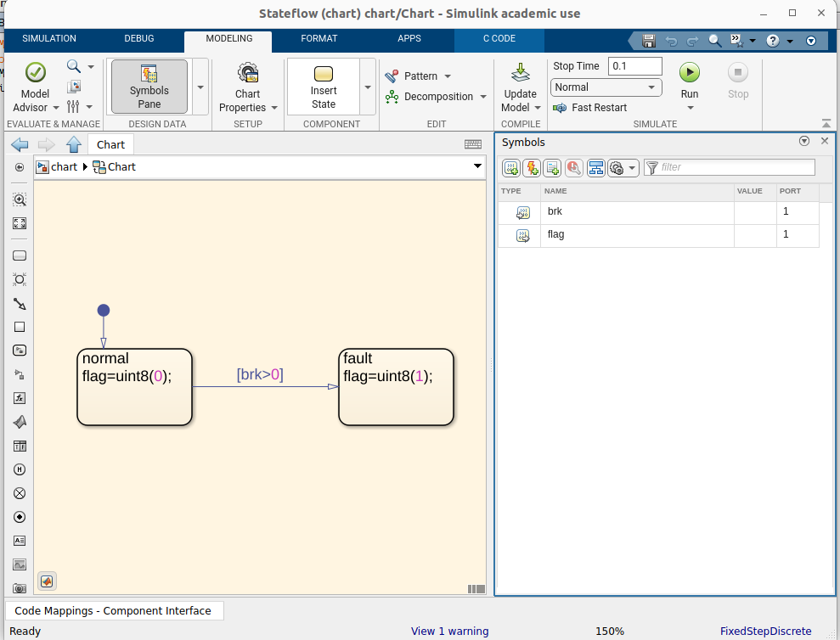Click the View 1 warning link
The height and width of the screenshot is (640, 840).
(450, 631)
